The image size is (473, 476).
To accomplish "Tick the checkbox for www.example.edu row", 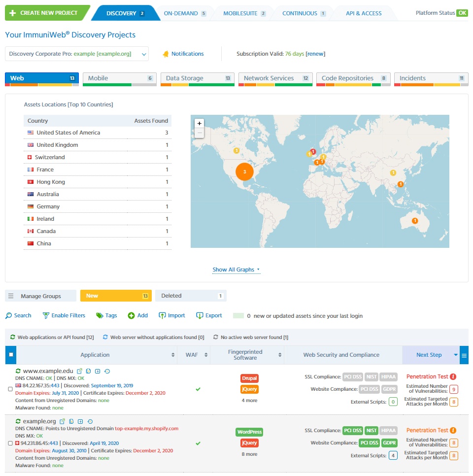I will [10, 389].
